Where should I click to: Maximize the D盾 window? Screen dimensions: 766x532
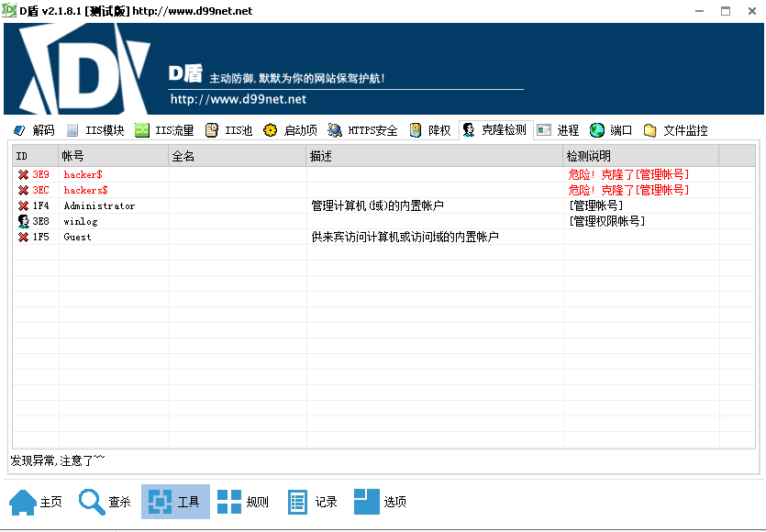(x=726, y=11)
